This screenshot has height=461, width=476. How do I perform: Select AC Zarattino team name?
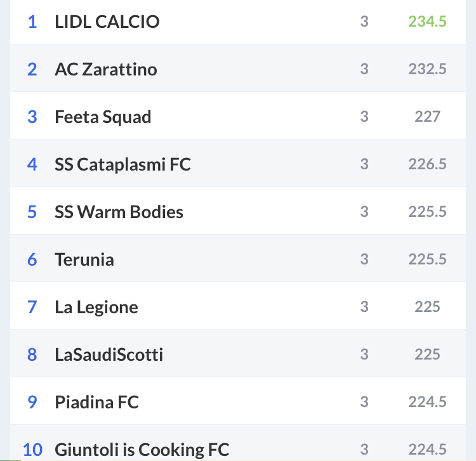pyautogui.click(x=106, y=69)
